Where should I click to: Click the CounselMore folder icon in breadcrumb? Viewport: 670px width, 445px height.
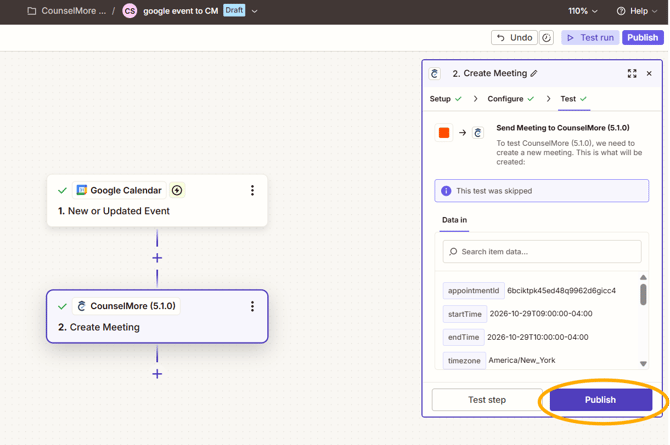pos(32,11)
